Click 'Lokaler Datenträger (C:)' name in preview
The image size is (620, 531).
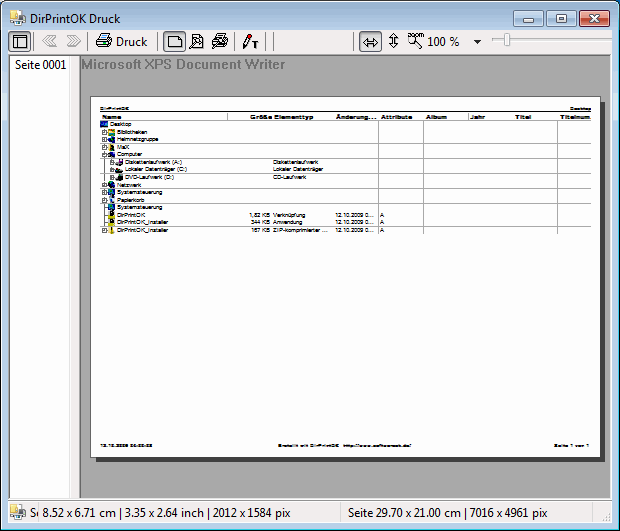tap(156, 169)
